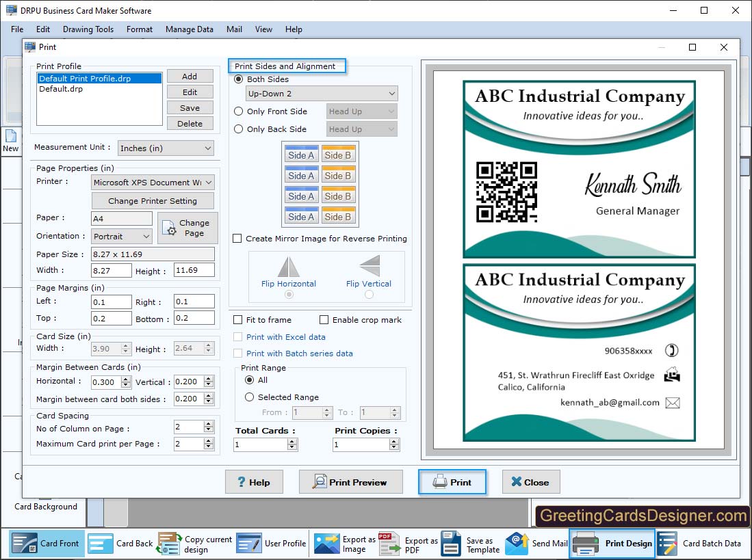This screenshot has height=560, width=752.
Task: Click first Side A layout tile
Action: click(301, 155)
